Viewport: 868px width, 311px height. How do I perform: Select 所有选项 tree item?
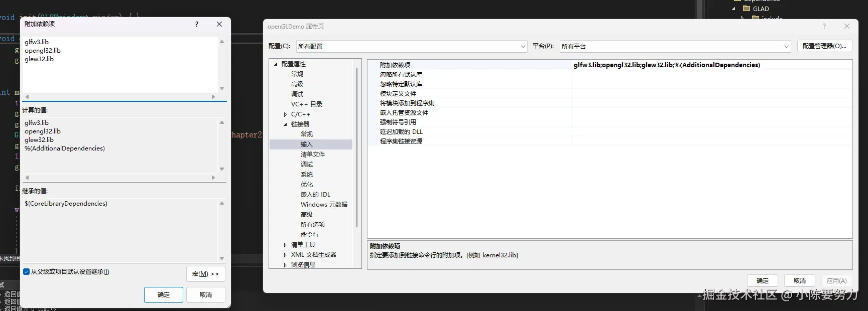pos(313,225)
